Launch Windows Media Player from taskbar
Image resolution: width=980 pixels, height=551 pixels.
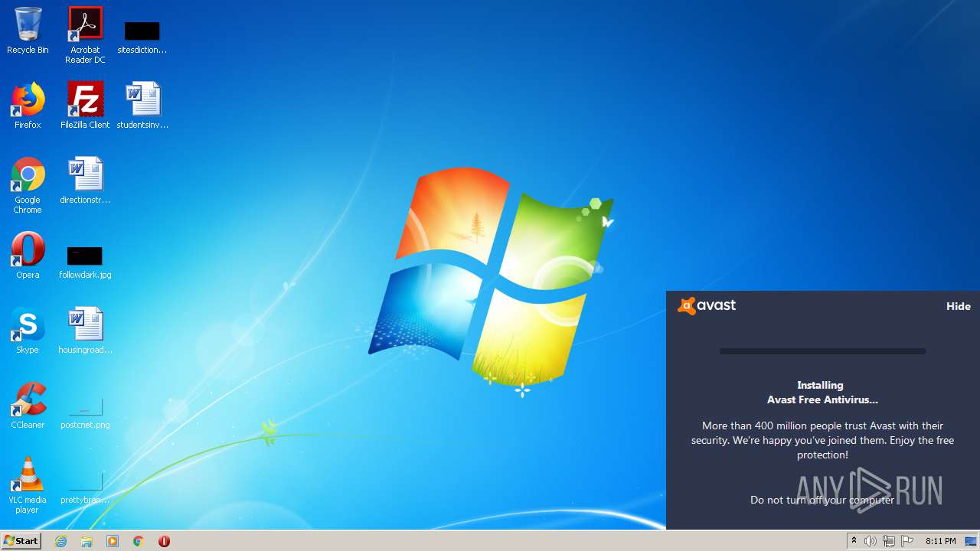(113, 541)
